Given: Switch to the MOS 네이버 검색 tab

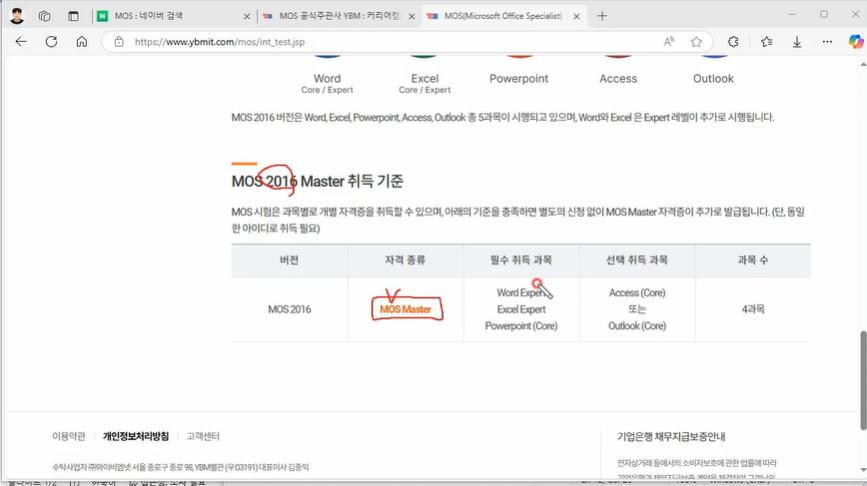Looking at the screenshot, I should coord(165,16).
